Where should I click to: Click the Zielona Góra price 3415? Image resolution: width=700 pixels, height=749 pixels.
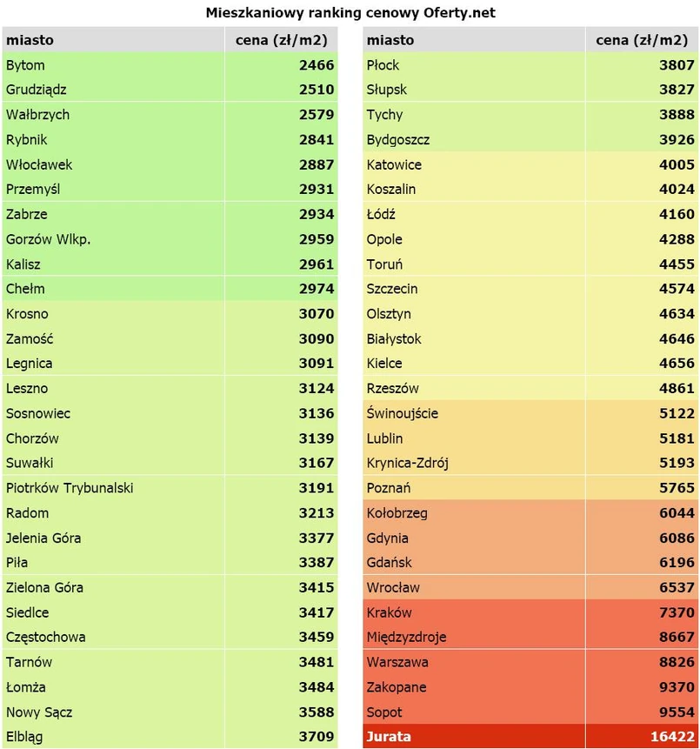point(316,588)
